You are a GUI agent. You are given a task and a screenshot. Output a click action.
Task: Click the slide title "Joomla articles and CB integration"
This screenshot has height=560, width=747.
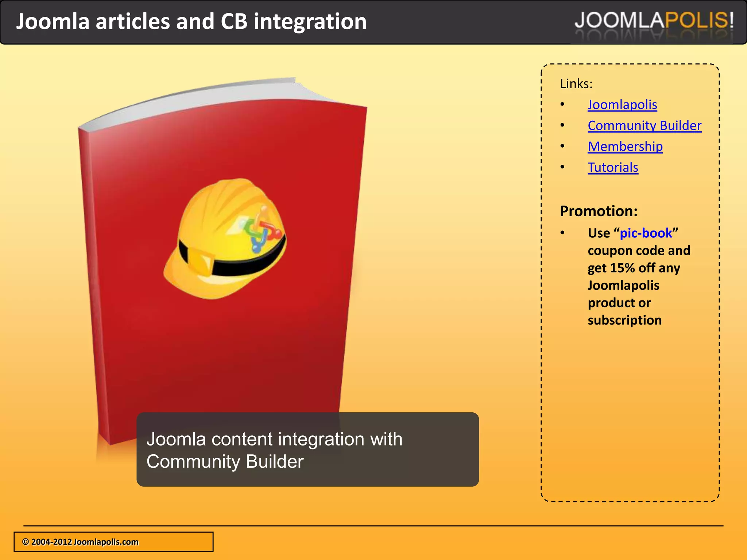point(191,21)
